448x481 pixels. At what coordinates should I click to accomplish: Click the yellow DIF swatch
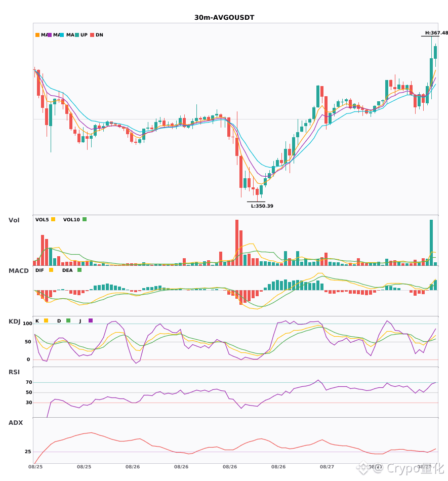point(51,270)
